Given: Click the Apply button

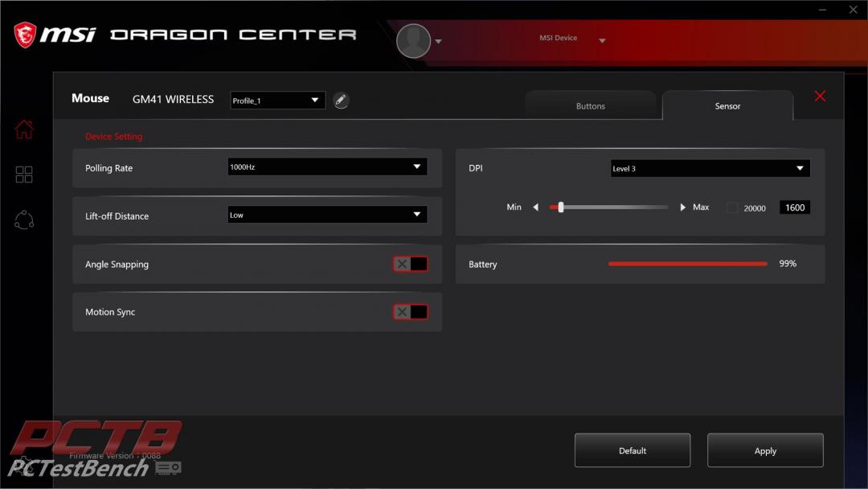Looking at the screenshot, I should tap(765, 450).
